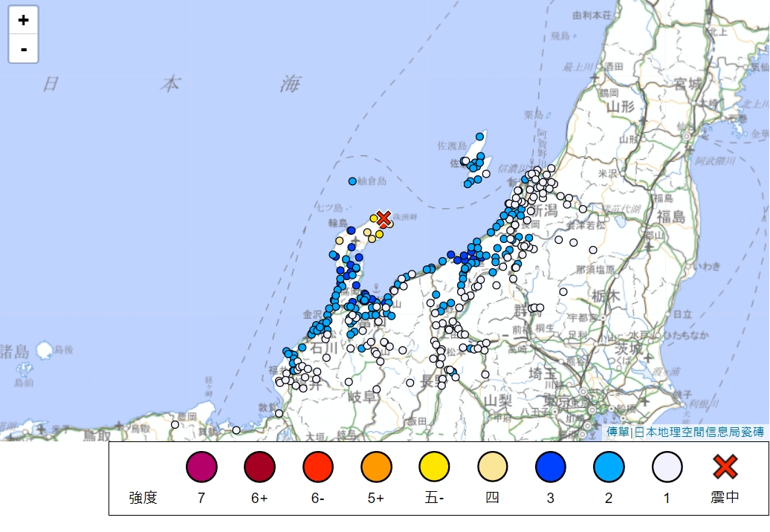Click the intensity 6+ dark red legend circle
The height and width of the screenshot is (532, 770).
coord(259,467)
